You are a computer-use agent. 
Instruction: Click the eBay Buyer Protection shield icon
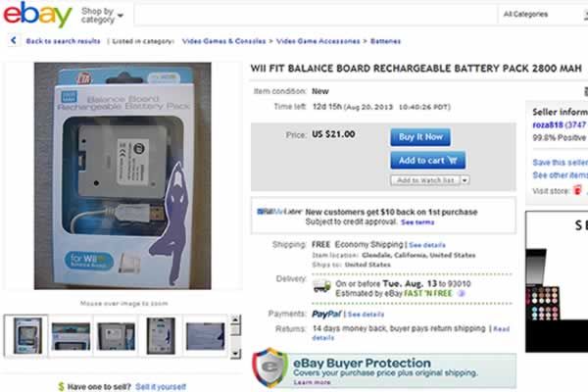[x=270, y=367]
